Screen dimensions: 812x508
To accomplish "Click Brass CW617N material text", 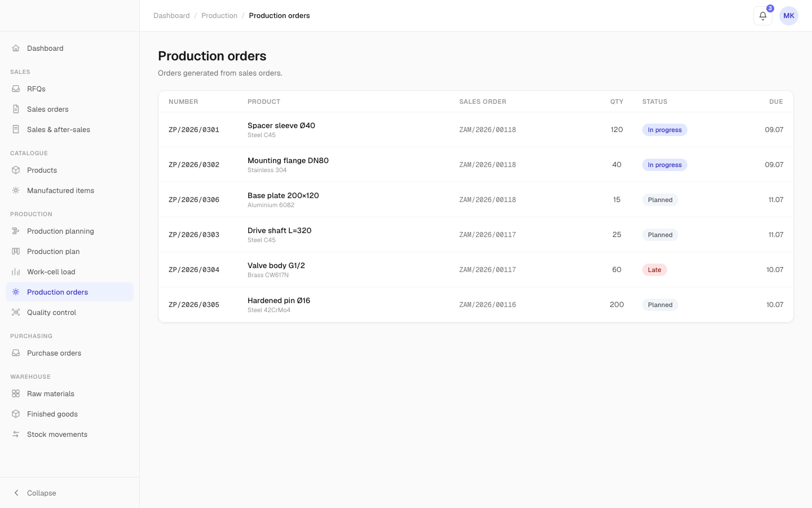I will (x=268, y=275).
